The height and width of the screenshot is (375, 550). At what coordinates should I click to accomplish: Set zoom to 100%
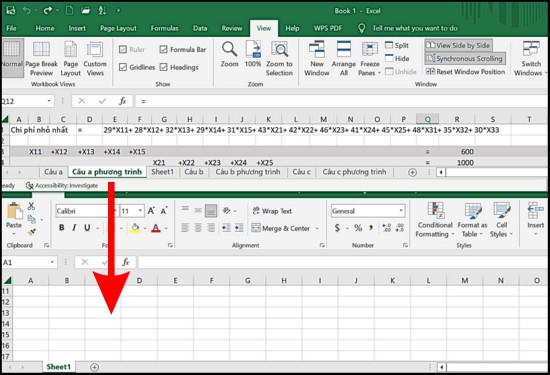[253, 54]
